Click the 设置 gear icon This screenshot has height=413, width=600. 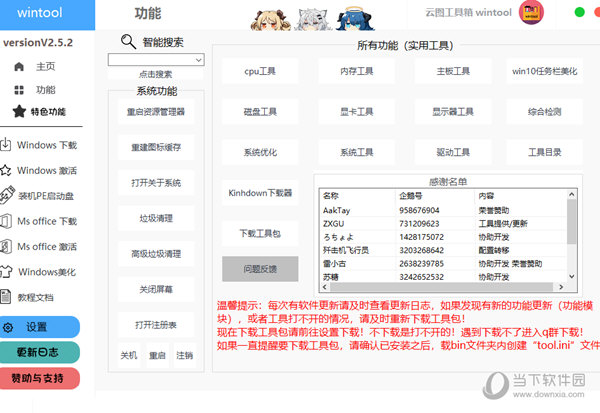tap(8, 328)
